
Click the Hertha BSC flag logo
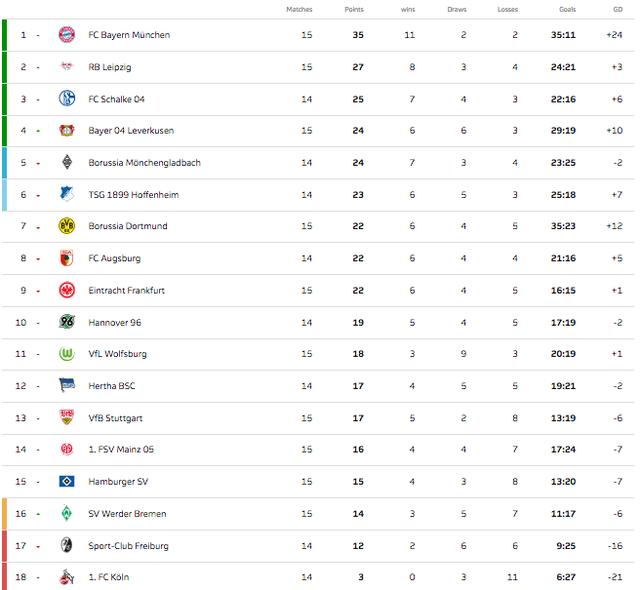[67, 385]
